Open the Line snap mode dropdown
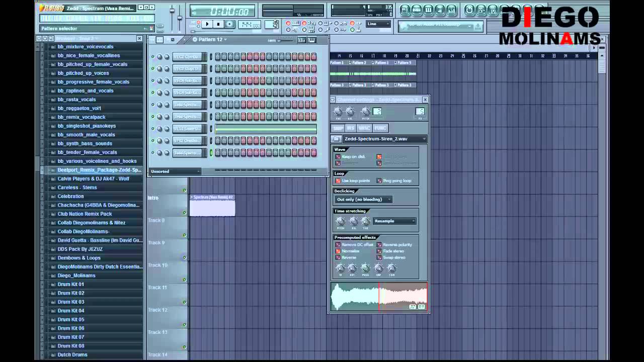The image size is (644, 362). [x=378, y=24]
